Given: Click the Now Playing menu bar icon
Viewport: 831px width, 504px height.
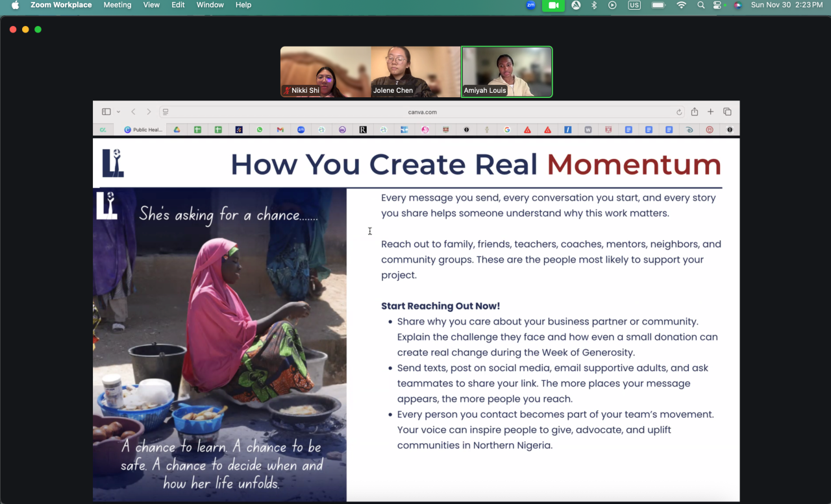Looking at the screenshot, I should (x=612, y=5).
